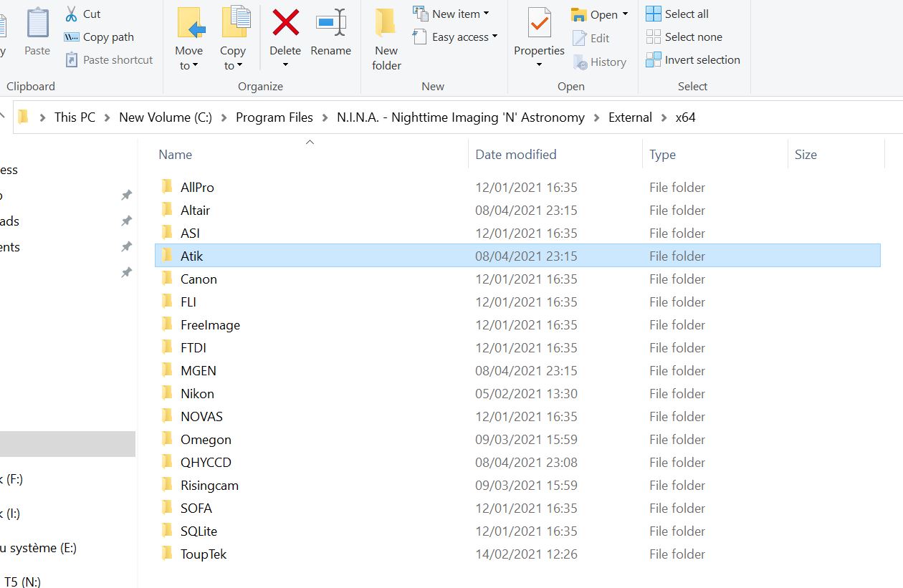Click système (E:) drive in sidebar
Viewport: 903px width, 588px height.
(x=38, y=548)
